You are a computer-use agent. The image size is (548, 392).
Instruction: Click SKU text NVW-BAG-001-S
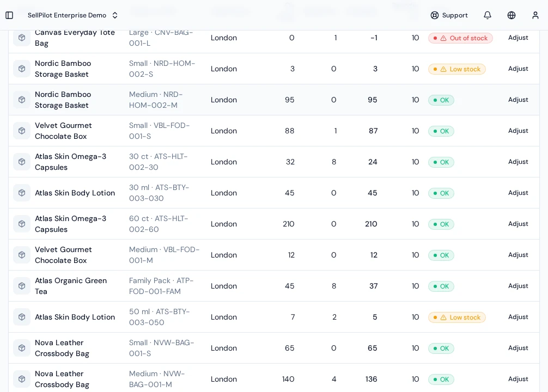(x=161, y=348)
